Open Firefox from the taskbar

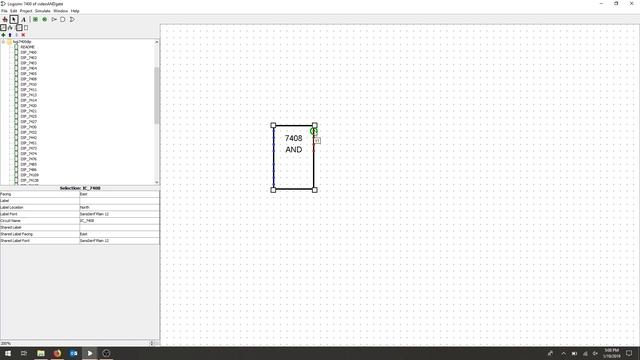57,353
